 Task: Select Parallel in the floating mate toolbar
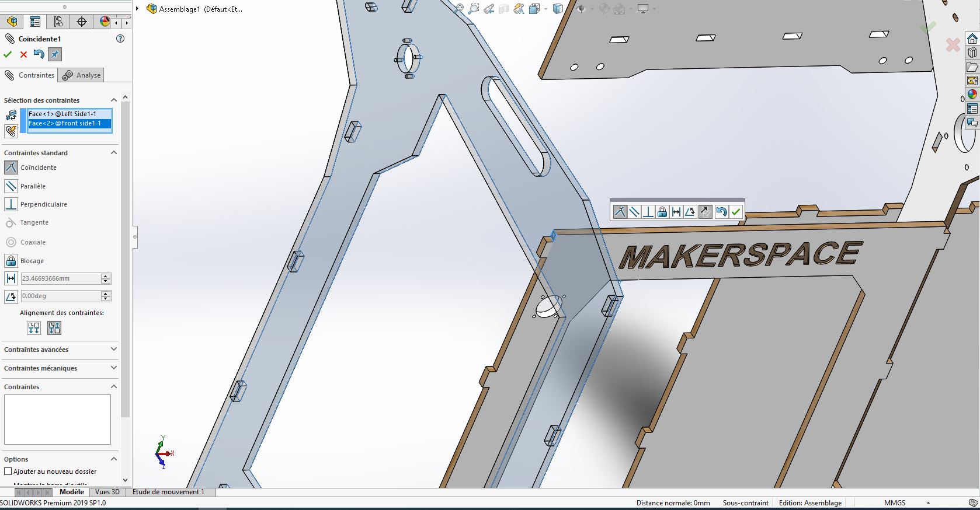click(634, 212)
